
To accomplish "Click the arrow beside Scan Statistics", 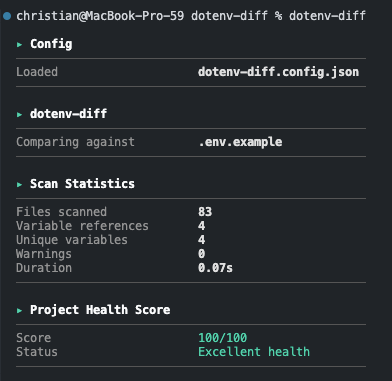I will click(x=19, y=184).
